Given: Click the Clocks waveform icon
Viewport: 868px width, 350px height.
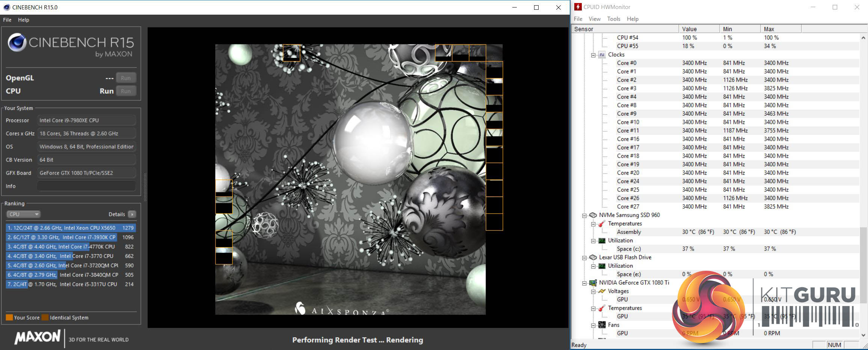Looking at the screenshot, I should click(602, 55).
